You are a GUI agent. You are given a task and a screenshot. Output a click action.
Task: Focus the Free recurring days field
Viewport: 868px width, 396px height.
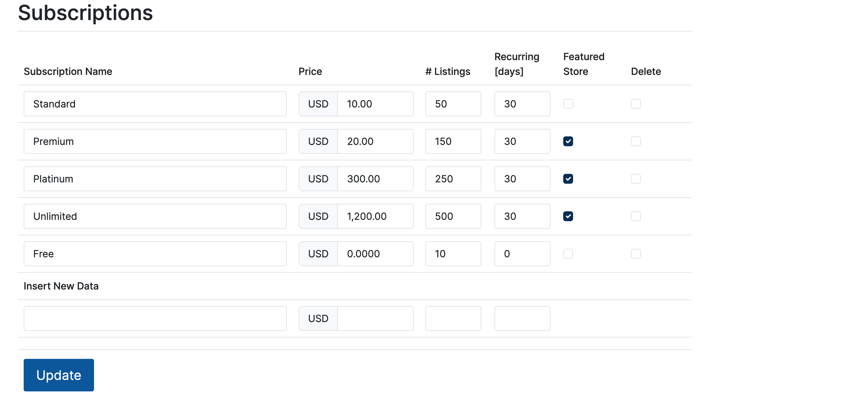pyautogui.click(x=522, y=254)
